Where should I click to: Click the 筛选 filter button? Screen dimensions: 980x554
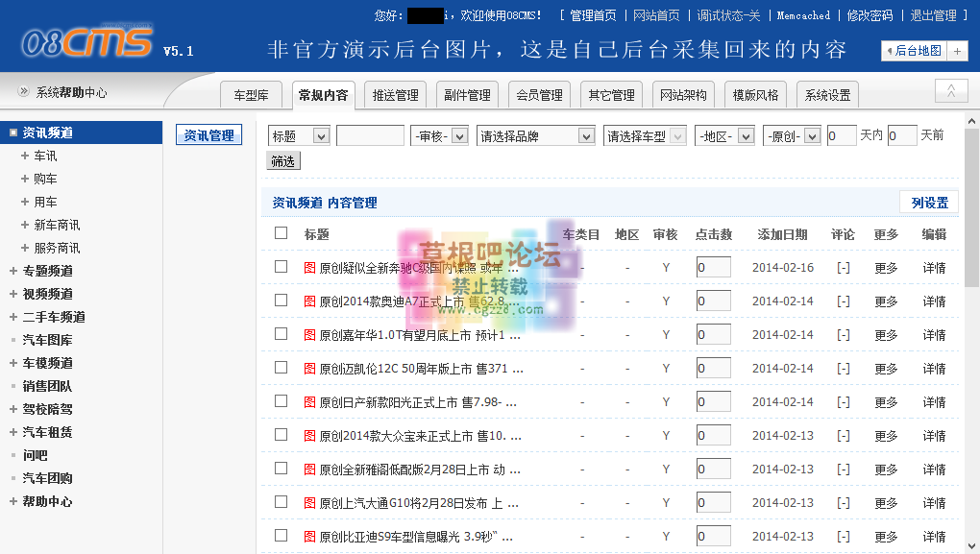tap(285, 159)
